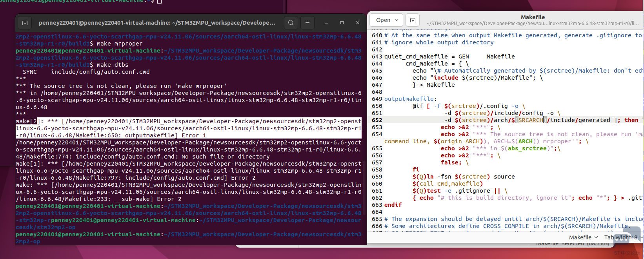
Task: Open the Makefile language dropdown in status bar
Action: (x=583, y=237)
